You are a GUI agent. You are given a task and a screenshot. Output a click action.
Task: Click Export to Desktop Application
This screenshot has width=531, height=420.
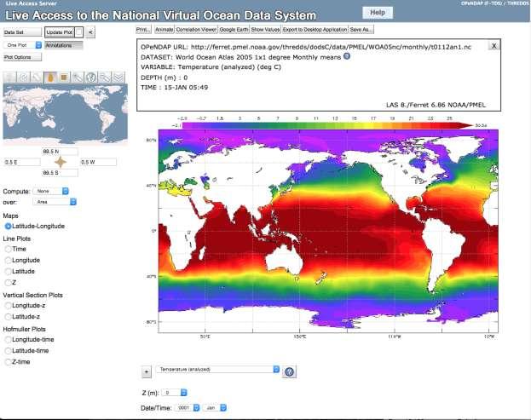315,30
